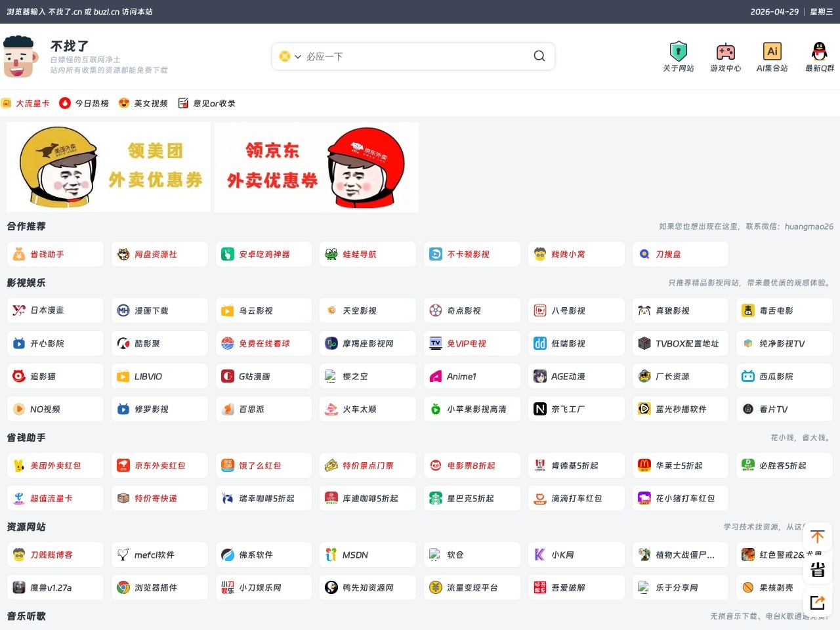Open the 美女视频 nav item
The width and height of the screenshot is (840, 630).
pos(143,103)
